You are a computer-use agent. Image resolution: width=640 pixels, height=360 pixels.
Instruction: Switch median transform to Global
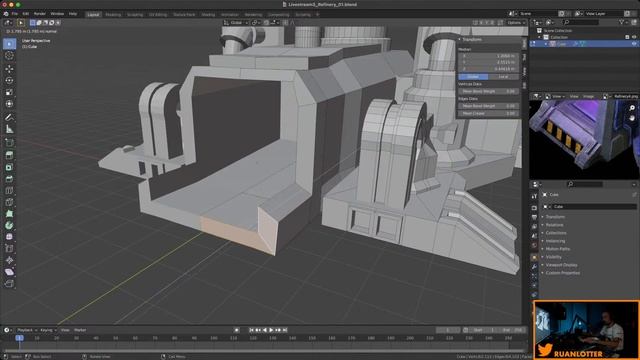click(x=473, y=77)
